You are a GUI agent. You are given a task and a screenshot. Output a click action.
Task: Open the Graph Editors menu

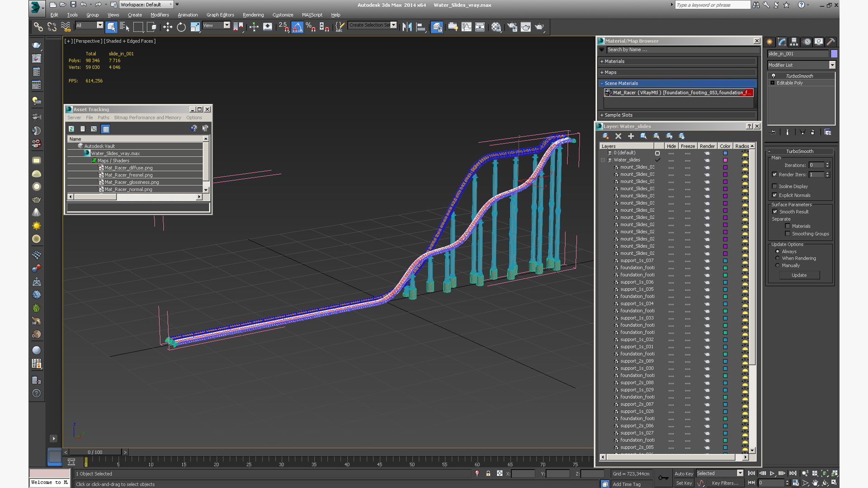point(220,15)
